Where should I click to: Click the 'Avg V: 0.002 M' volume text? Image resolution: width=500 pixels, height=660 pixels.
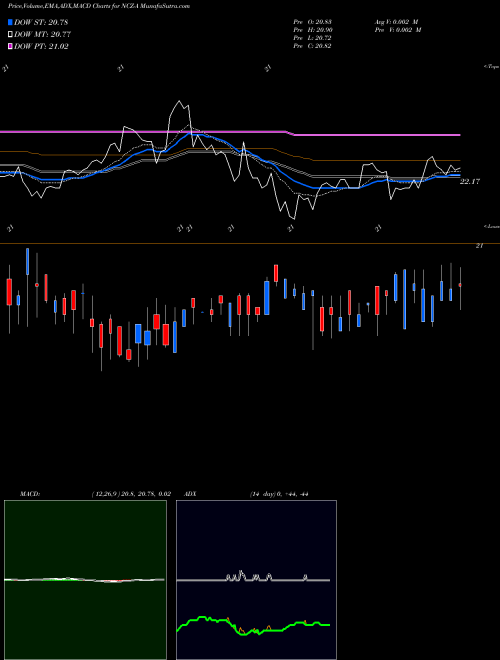click(397, 22)
